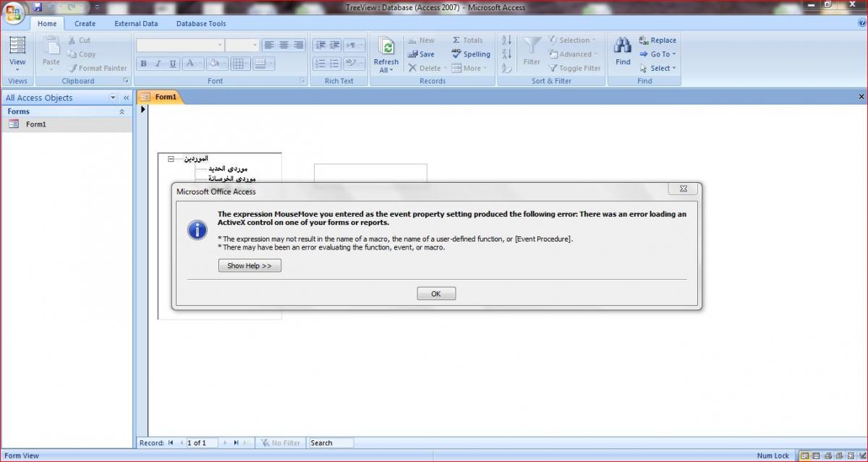Click the Clear All Sorts icon
The width and height of the screenshot is (868, 462).
click(506, 68)
